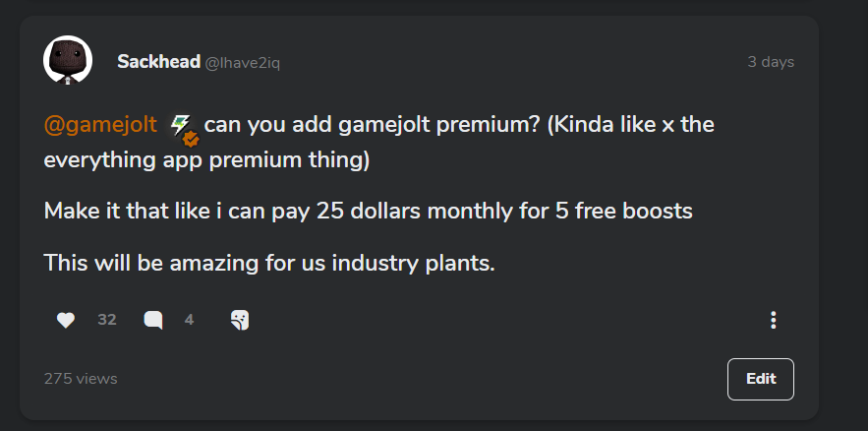Click the 'gamejolt premium' opening paragraph text

point(378,143)
